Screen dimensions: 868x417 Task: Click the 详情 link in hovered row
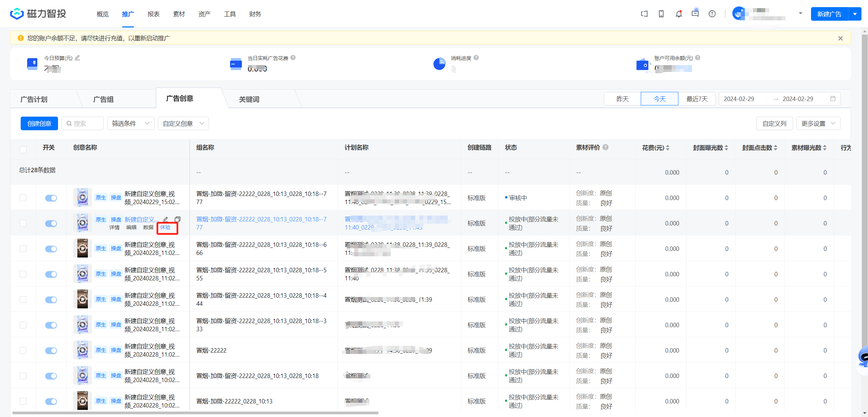coord(114,227)
